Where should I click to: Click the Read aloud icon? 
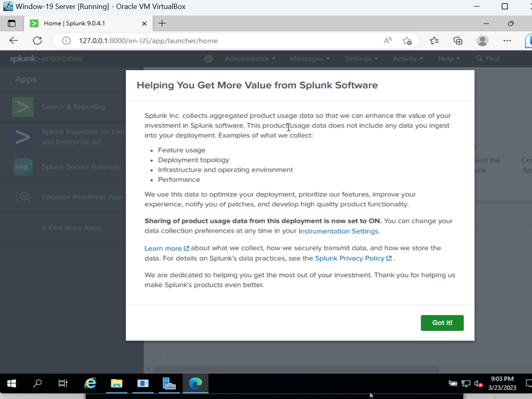tap(388, 40)
